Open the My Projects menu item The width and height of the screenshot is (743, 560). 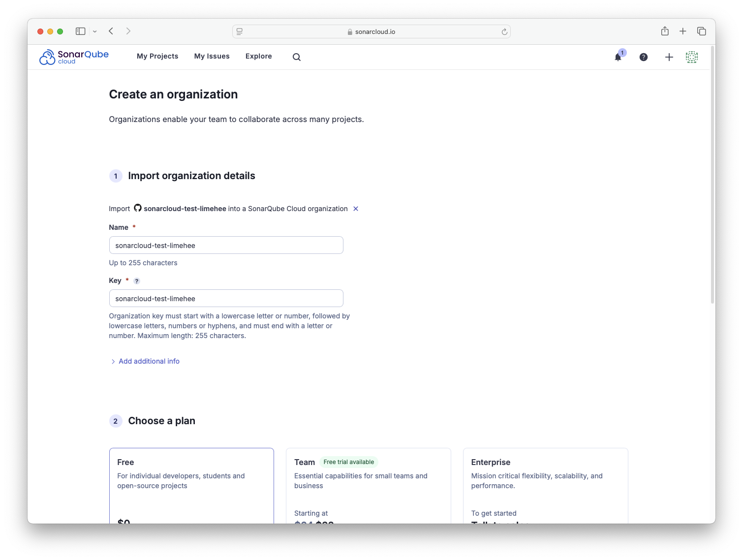(x=157, y=56)
